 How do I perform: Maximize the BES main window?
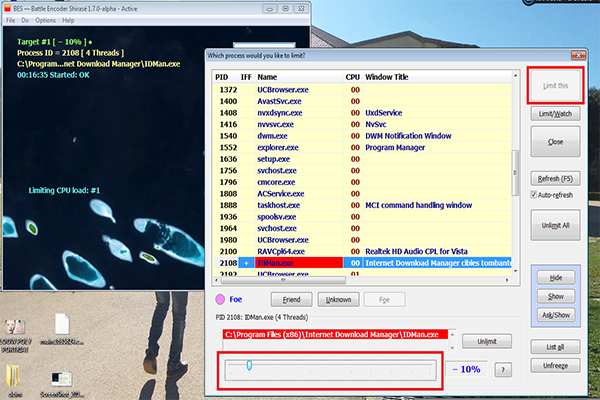click(x=285, y=8)
